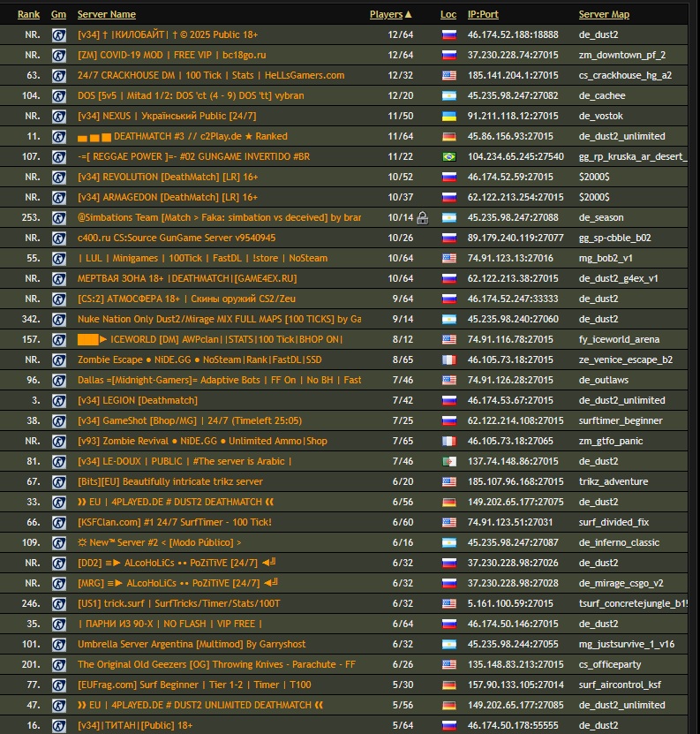Open New Server #2 Modo Público link
The height and width of the screenshot is (734, 700).
tap(160, 542)
